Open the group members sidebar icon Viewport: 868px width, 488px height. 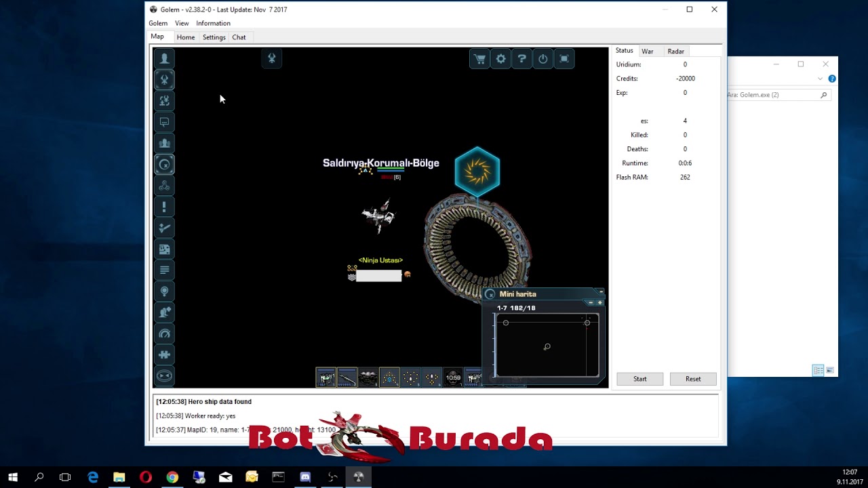pos(164,143)
